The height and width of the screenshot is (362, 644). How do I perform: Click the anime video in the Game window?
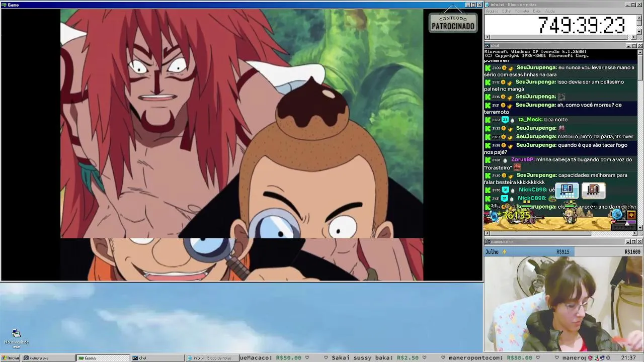[242, 144]
